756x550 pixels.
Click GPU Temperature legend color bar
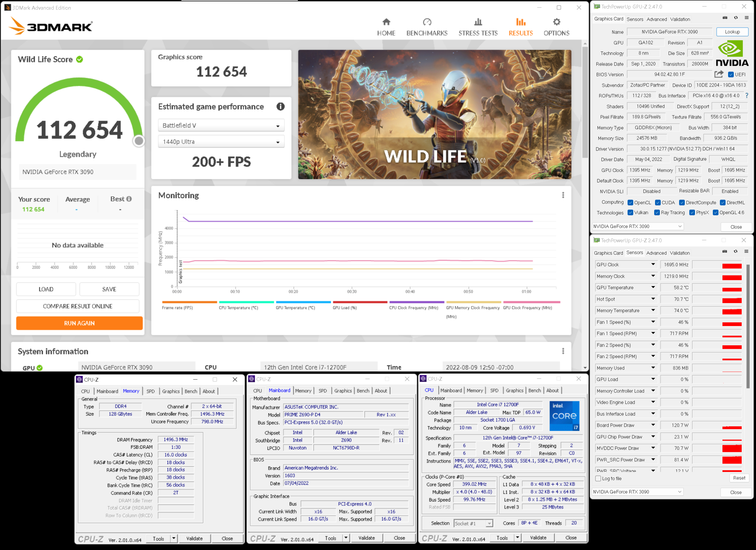(x=303, y=302)
